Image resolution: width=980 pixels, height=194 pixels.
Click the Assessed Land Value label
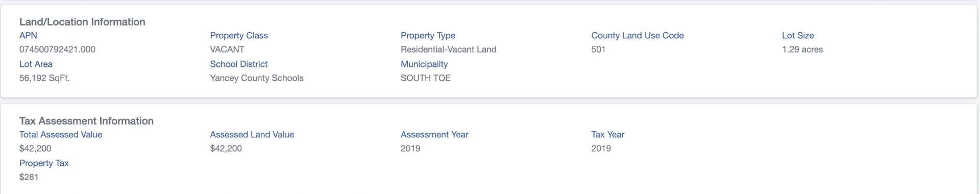[x=252, y=134]
